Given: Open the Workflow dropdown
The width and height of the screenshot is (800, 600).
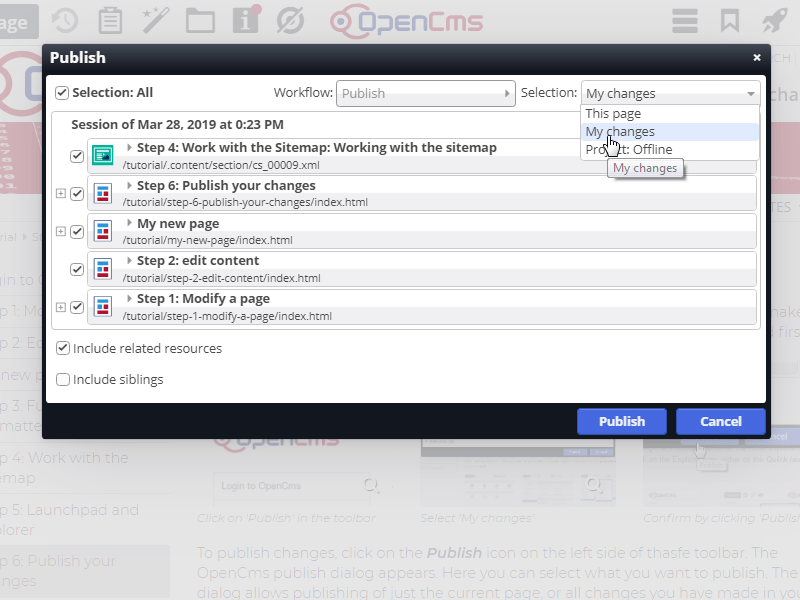Looking at the screenshot, I should [x=425, y=93].
